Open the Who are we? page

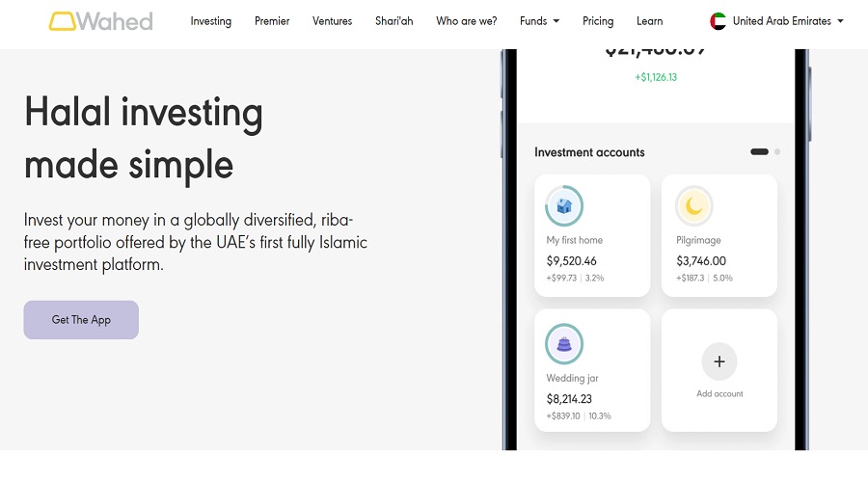click(x=466, y=21)
